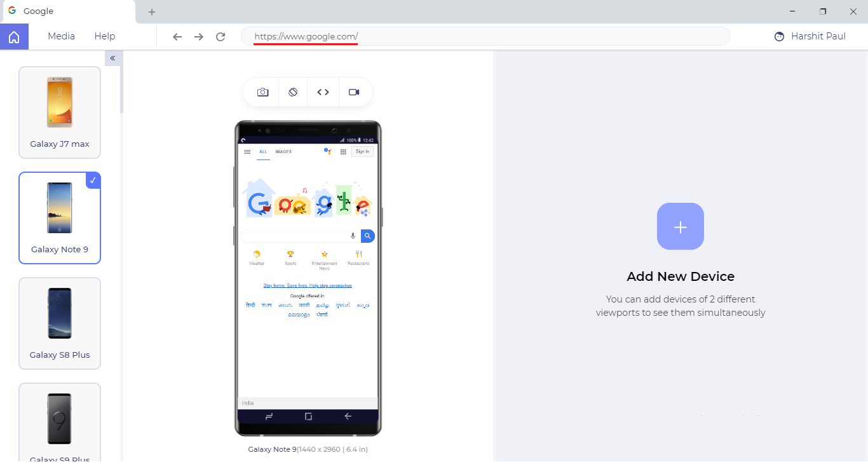The image size is (868, 462).
Task: Click the device list scrollbar
Action: 121,81
